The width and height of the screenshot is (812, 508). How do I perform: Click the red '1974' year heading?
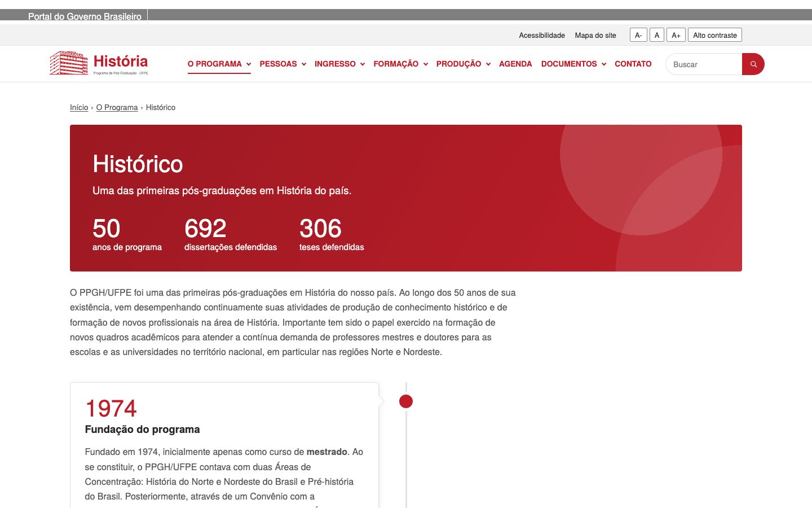[x=111, y=409]
